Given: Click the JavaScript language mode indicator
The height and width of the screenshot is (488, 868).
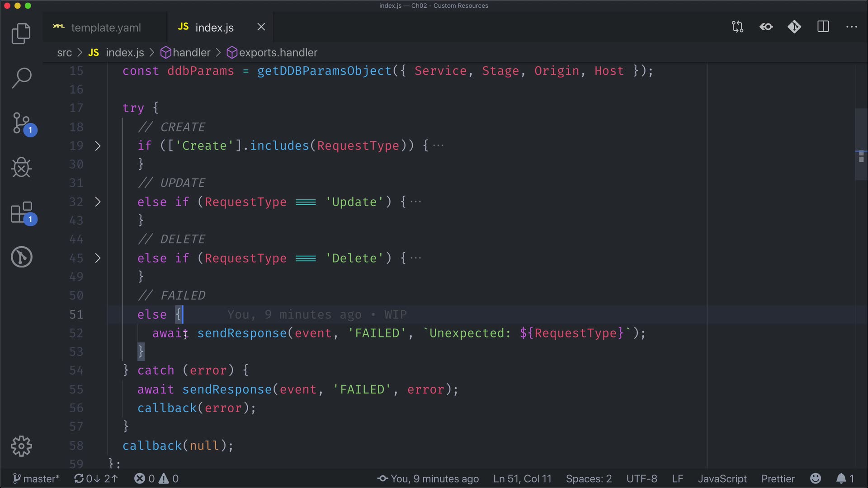Looking at the screenshot, I should 722,479.
